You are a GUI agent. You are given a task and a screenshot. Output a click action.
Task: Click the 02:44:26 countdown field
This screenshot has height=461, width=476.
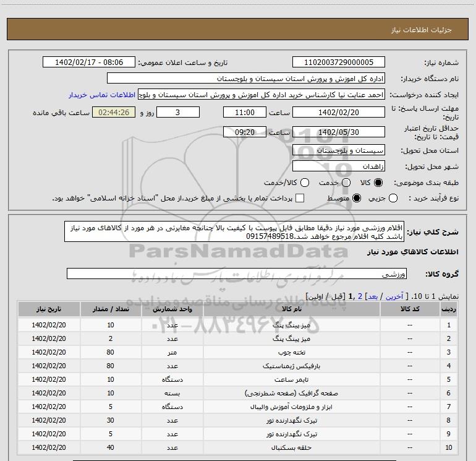114,112
